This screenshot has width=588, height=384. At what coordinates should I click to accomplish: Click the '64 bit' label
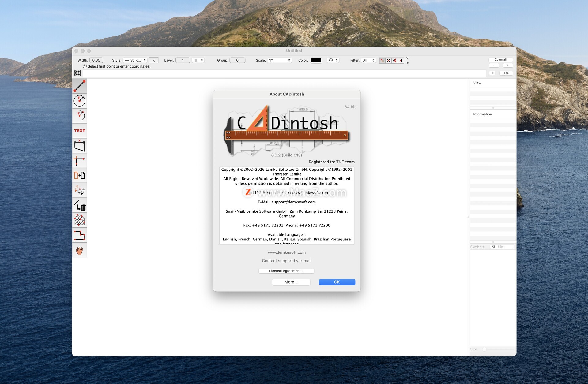350,107
